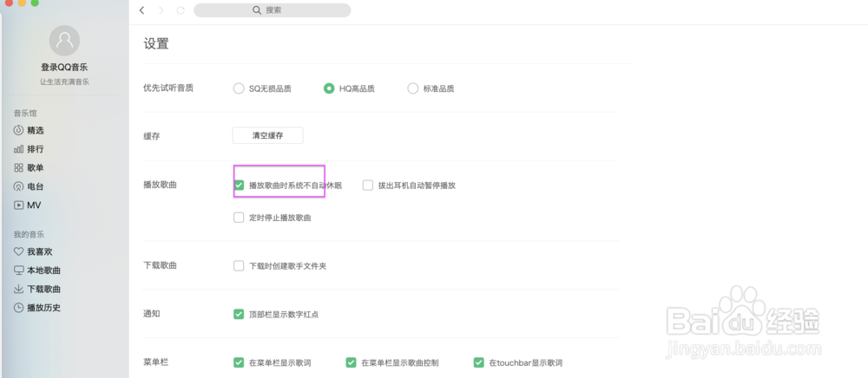This screenshot has height=378, width=868.
Task: Focus the 搜索 search field
Action: 272,10
